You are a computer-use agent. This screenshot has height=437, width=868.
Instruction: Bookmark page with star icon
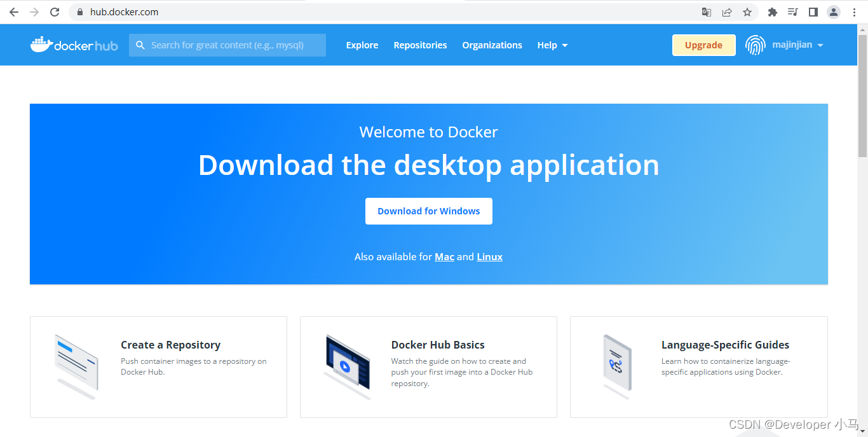(x=747, y=12)
